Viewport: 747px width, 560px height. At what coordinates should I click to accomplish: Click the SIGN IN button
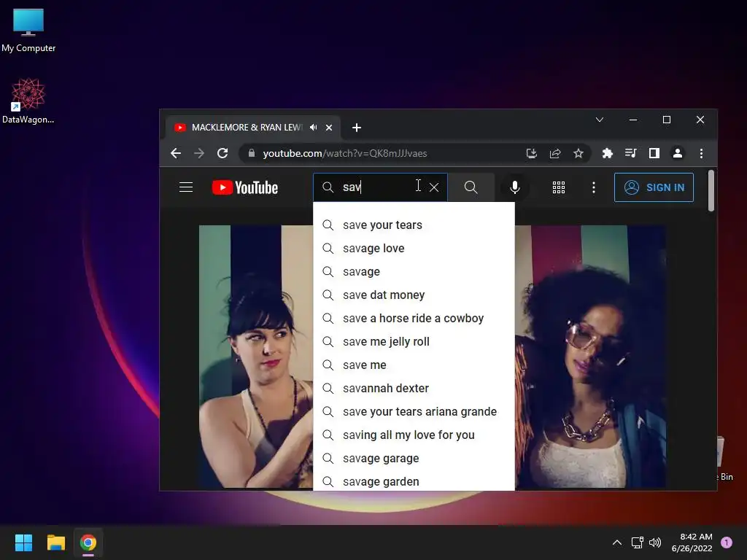(654, 187)
